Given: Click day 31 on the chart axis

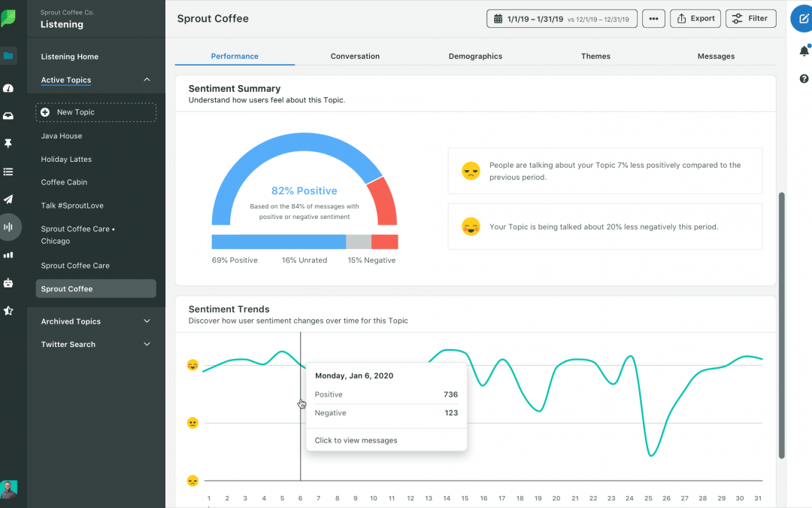Looking at the screenshot, I should coord(758,498).
